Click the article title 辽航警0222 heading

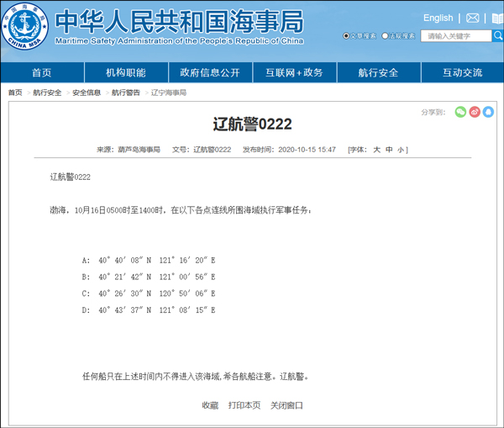pyautogui.click(x=252, y=124)
